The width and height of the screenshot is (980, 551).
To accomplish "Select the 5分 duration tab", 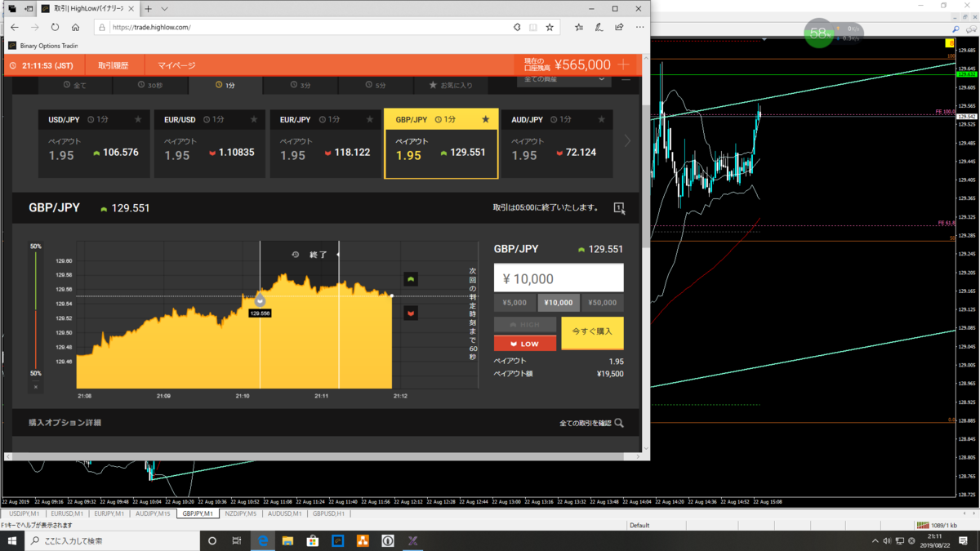I will (x=376, y=85).
